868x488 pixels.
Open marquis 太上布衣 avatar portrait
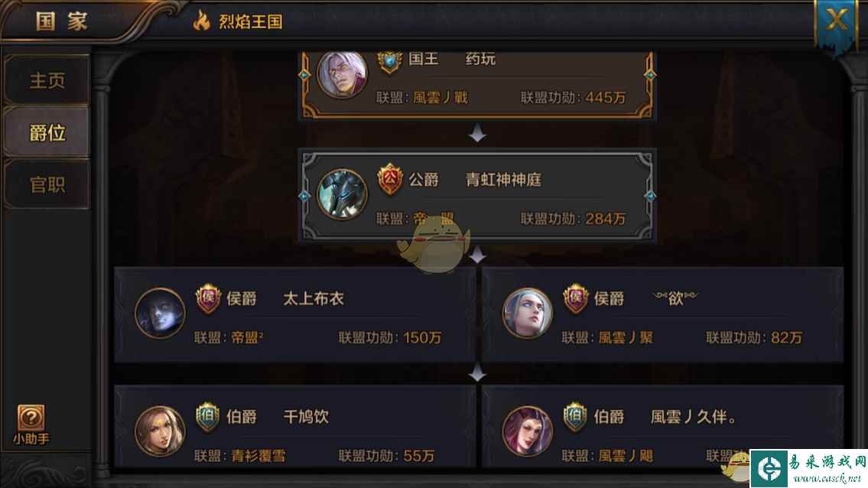pyautogui.click(x=160, y=313)
